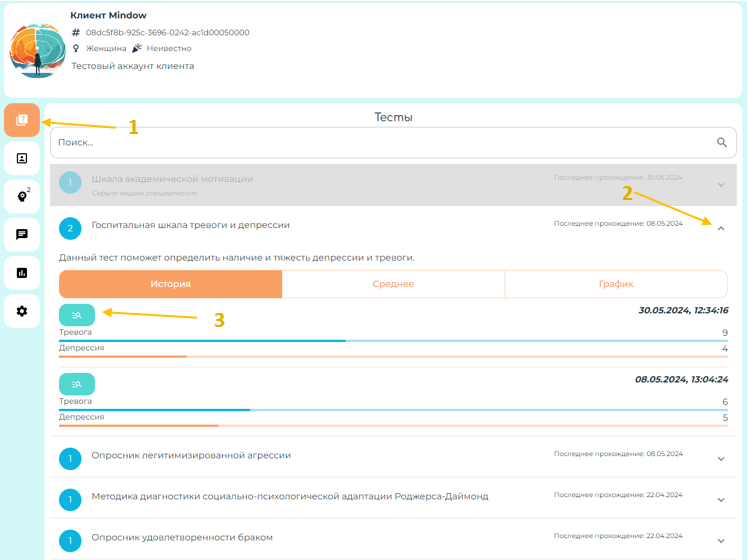Screen dimensions: 748x560
Task: Click the 08.05.2024, 13:04:24 timestamp
Action: [x=681, y=380]
